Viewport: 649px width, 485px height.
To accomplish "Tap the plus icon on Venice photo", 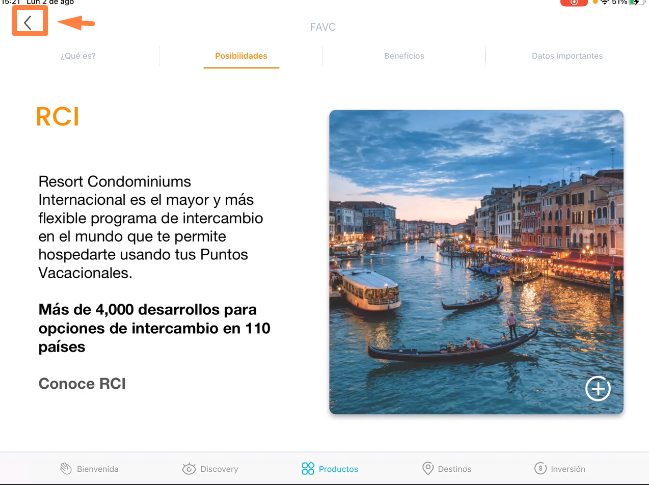I will pos(598,389).
